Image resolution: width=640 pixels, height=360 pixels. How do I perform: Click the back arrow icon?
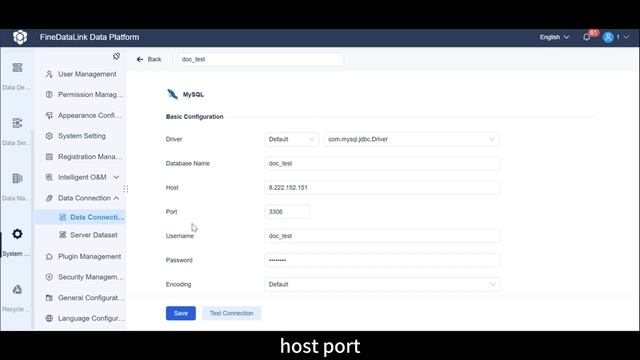coord(140,60)
